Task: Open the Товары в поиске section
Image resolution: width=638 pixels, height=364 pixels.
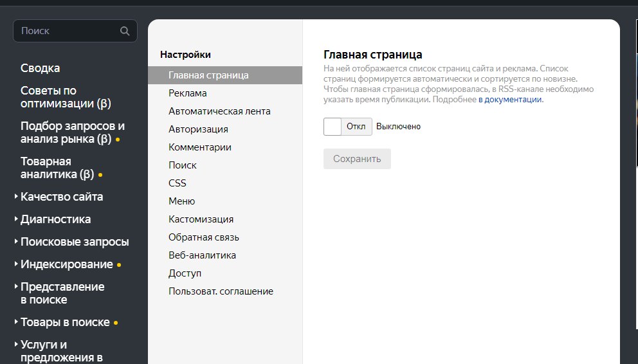Action: click(65, 322)
